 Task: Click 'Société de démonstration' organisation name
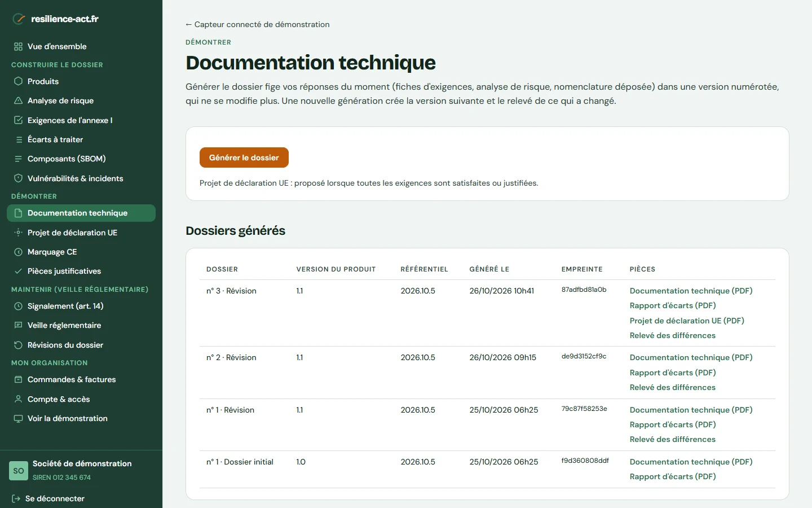(x=82, y=463)
